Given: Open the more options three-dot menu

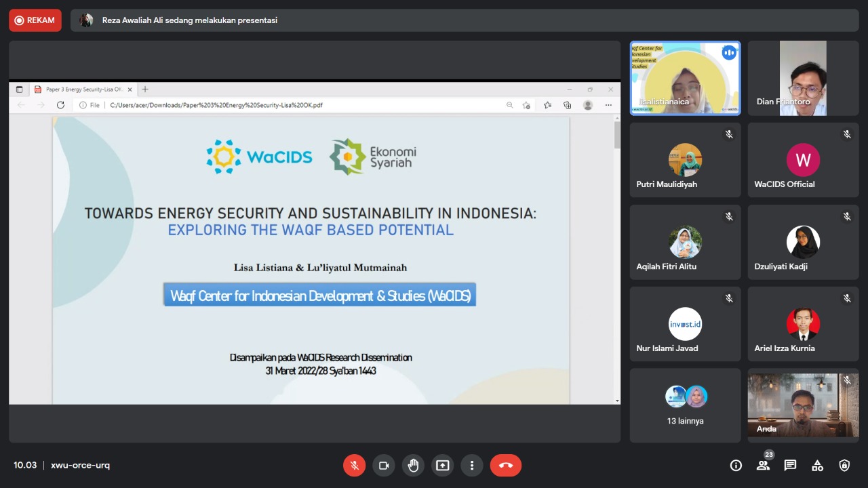Looking at the screenshot, I should (472, 466).
